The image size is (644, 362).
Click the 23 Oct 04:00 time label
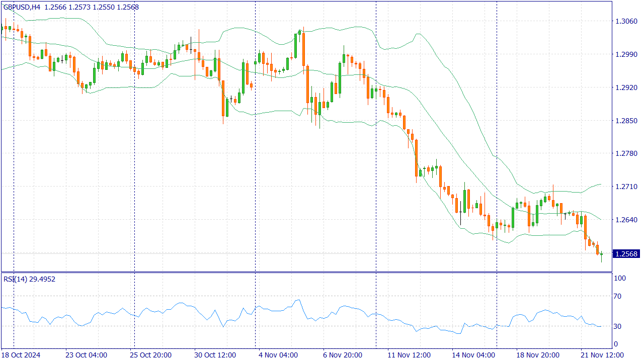pos(86,355)
